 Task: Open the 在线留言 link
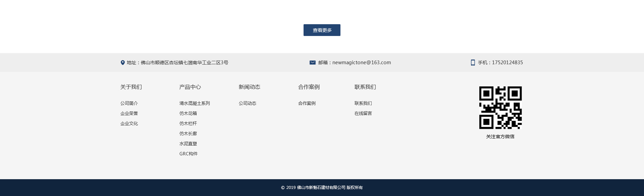click(x=363, y=113)
